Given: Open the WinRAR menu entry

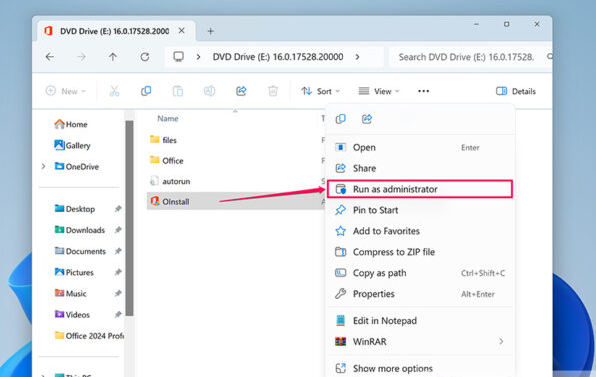Looking at the screenshot, I should [x=420, y=342].
